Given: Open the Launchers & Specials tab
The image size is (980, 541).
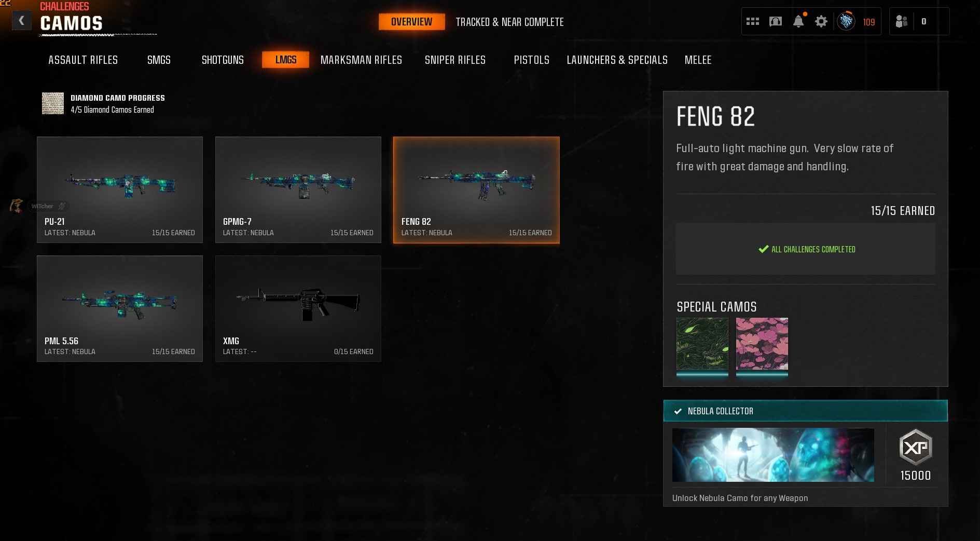Looking at the screenshot, I should (x=617, y=60).
